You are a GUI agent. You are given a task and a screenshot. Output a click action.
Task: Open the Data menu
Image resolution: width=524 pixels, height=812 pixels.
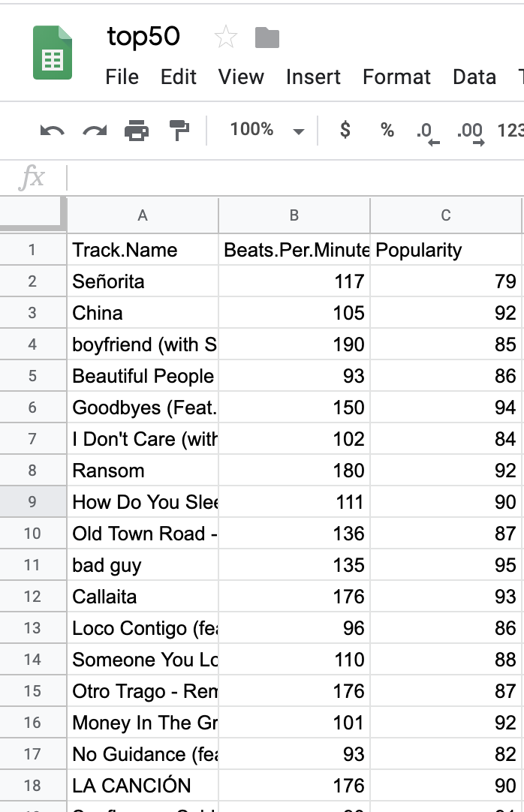474,77
